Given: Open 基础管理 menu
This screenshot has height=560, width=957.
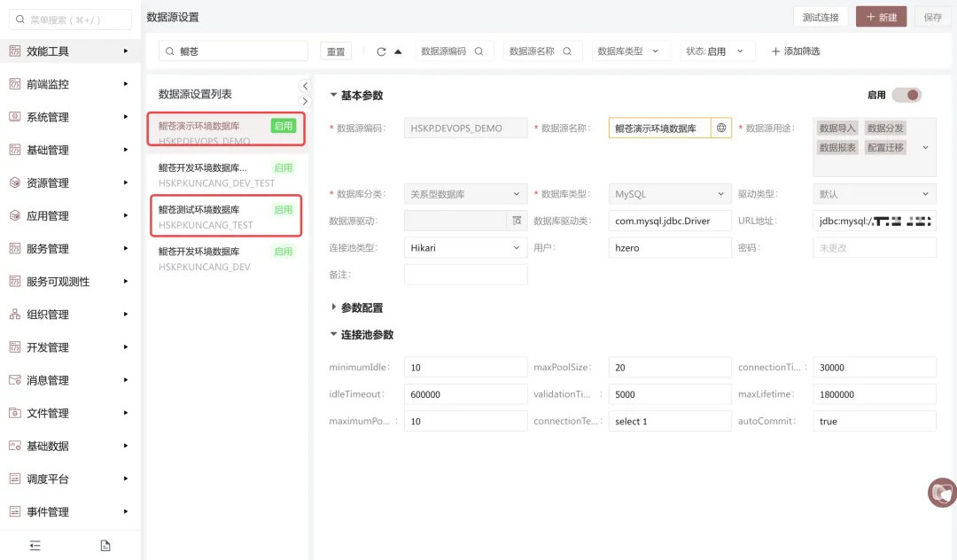Looking at the screenshot, I should pyautogui.click(x=70, y=150).
